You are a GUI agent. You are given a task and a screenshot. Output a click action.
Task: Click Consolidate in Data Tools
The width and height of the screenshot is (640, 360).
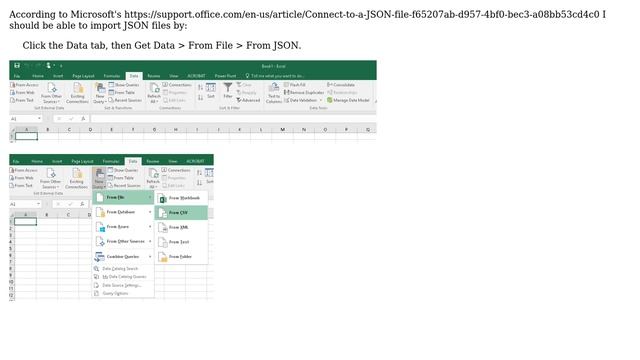click(341, 85)
